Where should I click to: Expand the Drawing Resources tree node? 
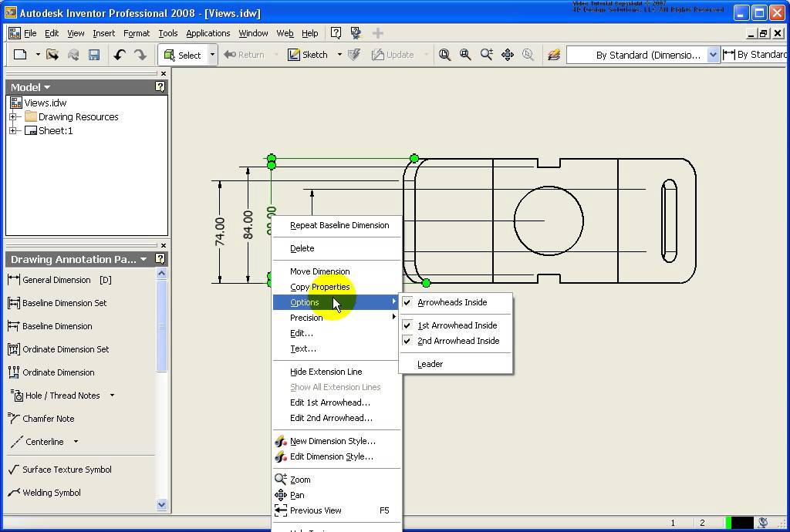tap(13, 116)
